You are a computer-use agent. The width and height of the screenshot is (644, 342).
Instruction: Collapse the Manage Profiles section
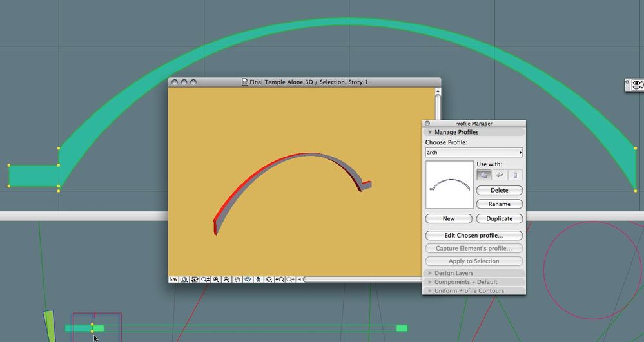[429, 132]
